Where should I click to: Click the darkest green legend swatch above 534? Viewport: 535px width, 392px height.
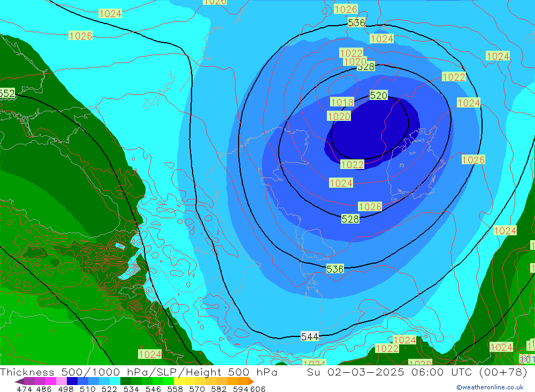126,381
